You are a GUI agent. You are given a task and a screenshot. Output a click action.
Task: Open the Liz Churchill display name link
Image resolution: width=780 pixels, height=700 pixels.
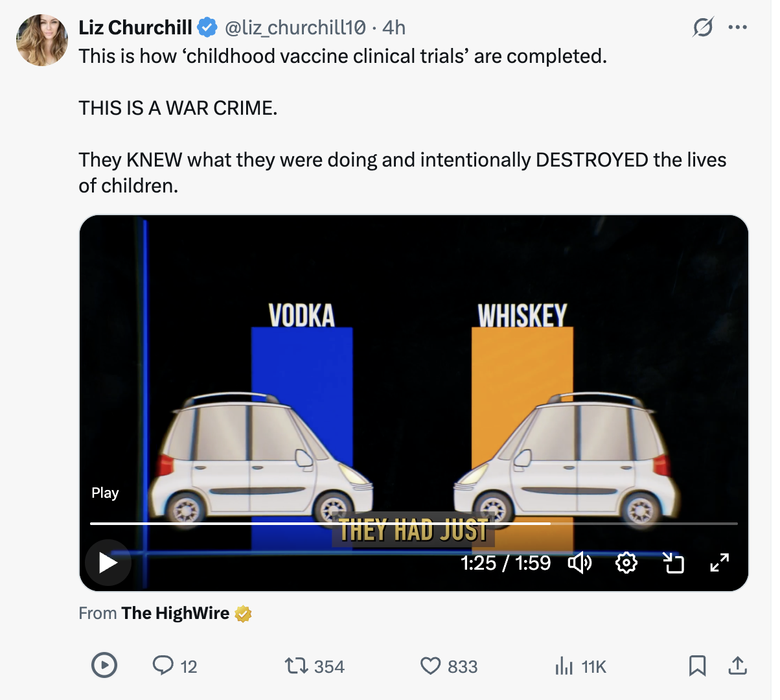(x=135, y=28)
